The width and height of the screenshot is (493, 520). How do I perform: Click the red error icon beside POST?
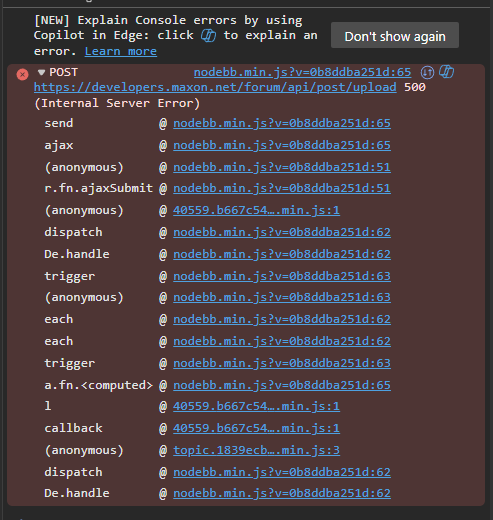click(x=22, y=74)
